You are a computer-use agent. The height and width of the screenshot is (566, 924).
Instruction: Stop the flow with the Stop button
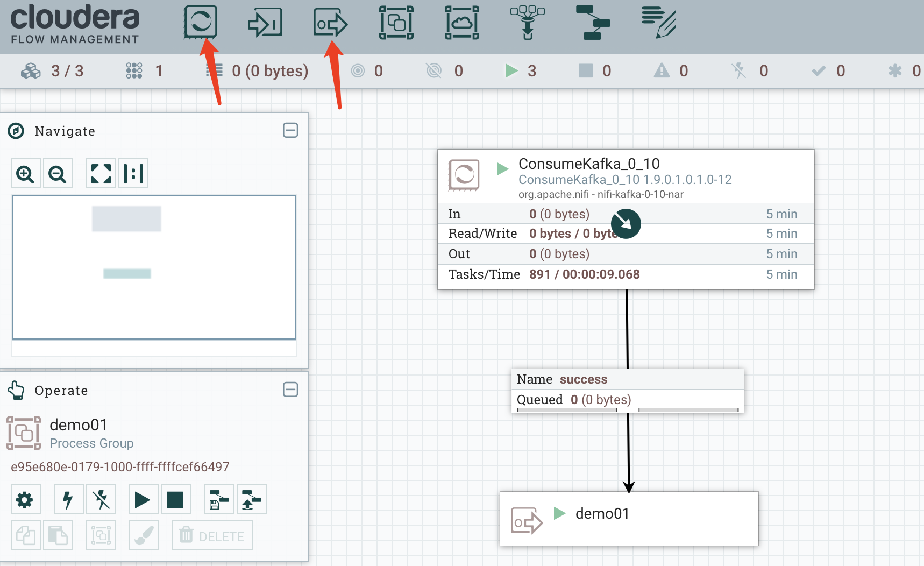pyautogui.click(x=176, y=500)
